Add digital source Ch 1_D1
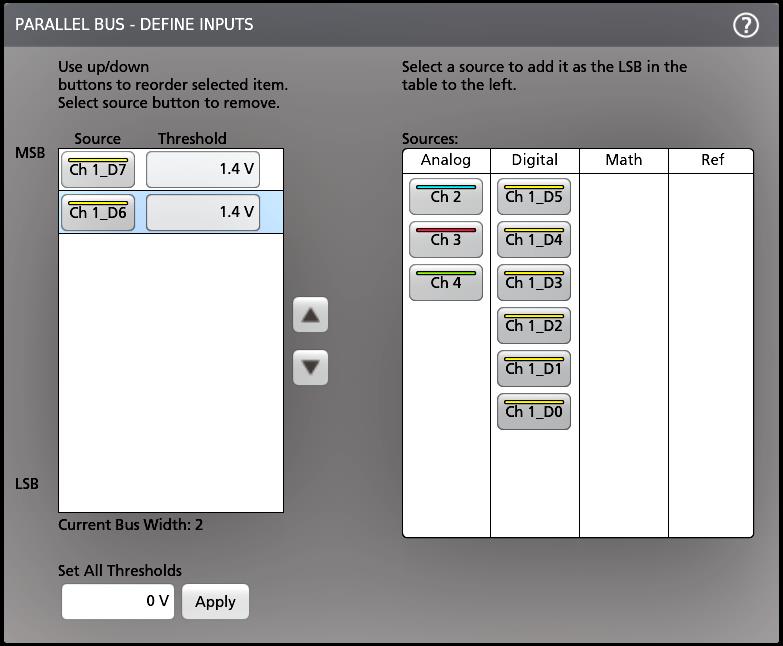 [534, 369]
